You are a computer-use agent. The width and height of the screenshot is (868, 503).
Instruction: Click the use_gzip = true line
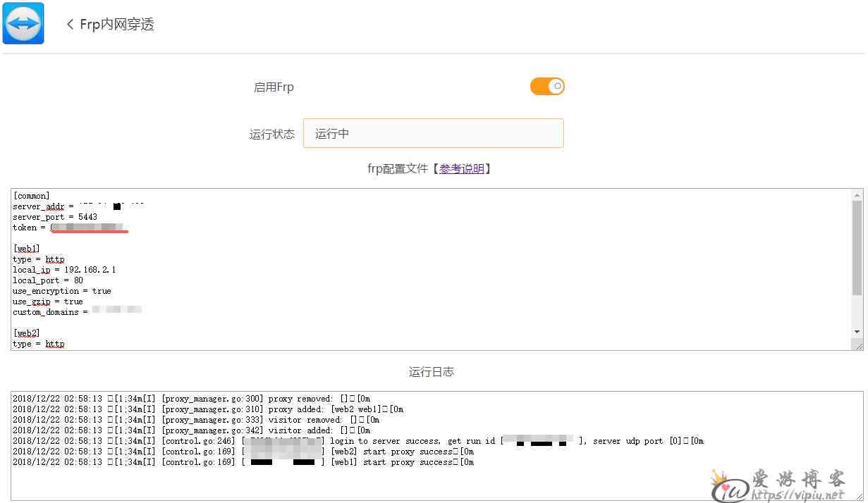coord(48,302)
